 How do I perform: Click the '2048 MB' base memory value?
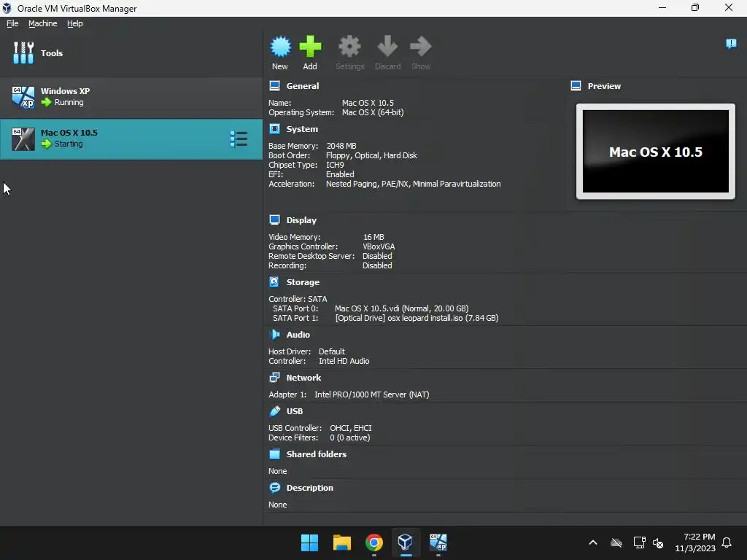coord(341,146)
